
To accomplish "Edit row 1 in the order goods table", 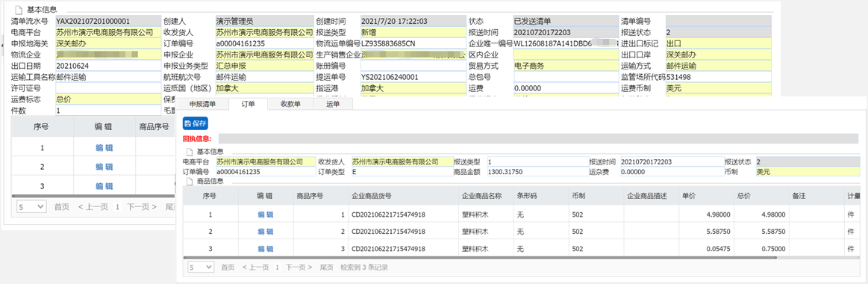I will point(265,214).
